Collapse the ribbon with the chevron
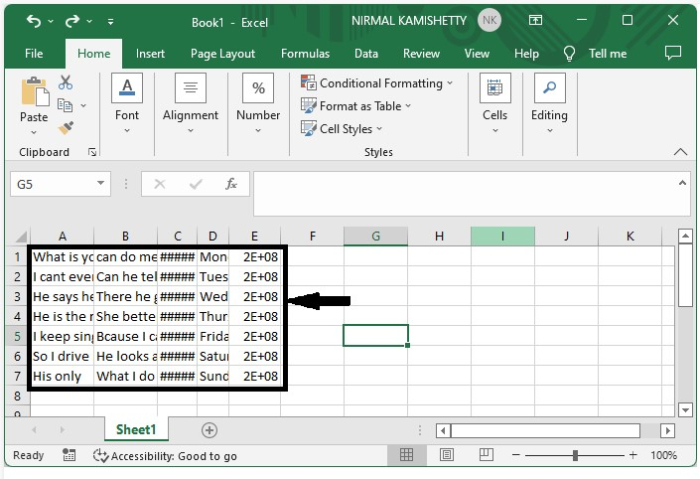The height and width of the screenshot is (479, 700). (680, 152)
